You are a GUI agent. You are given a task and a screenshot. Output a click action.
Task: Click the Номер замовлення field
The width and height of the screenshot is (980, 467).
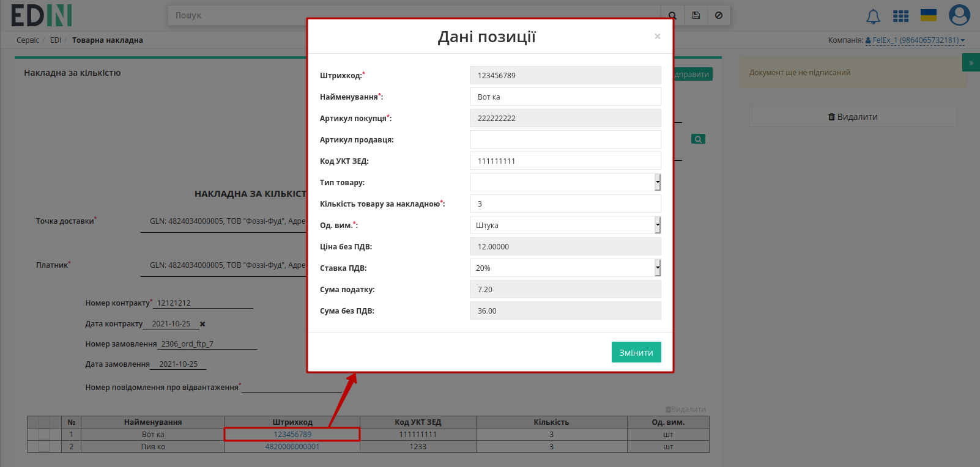(207, 344)
